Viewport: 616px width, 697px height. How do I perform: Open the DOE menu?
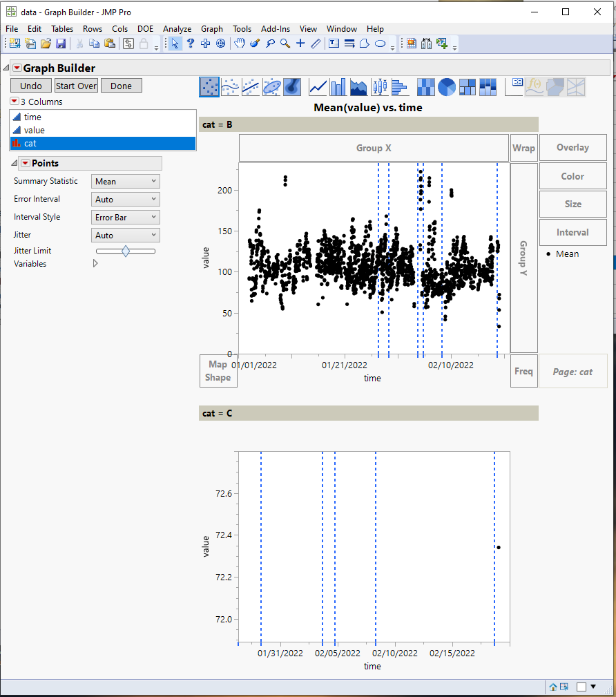(x=145, y=29)
